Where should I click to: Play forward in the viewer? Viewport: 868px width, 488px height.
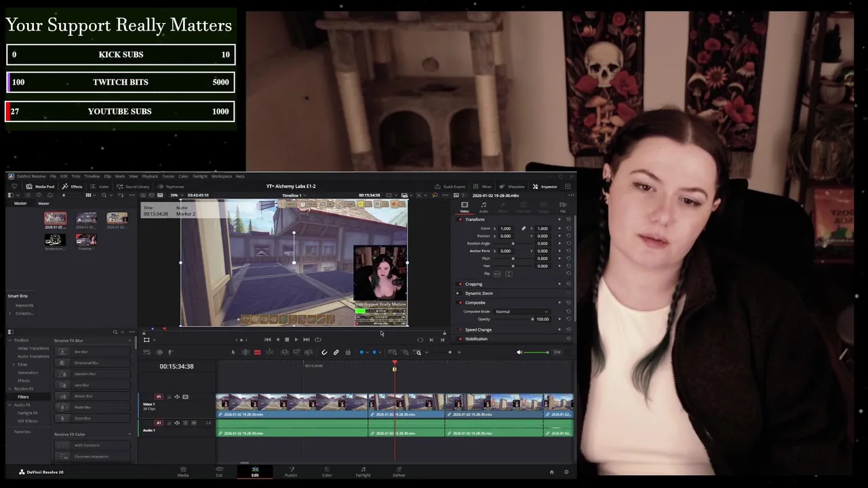296,340
